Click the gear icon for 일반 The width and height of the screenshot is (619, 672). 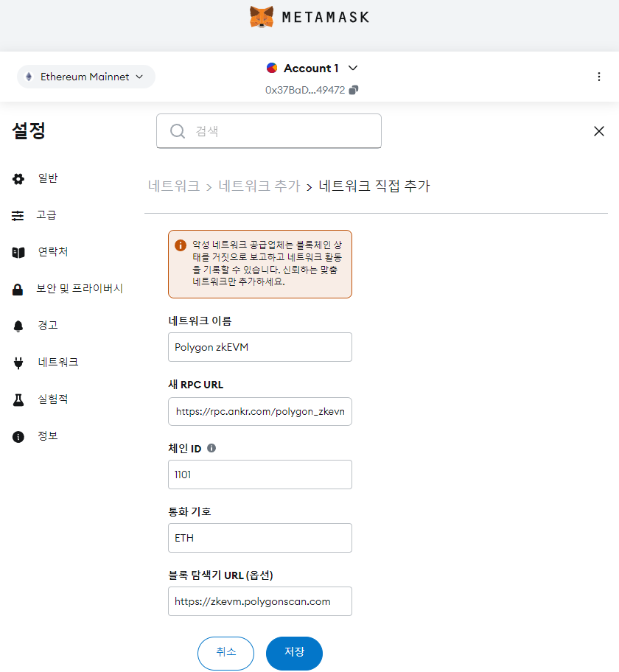click(x=18, y=179)
